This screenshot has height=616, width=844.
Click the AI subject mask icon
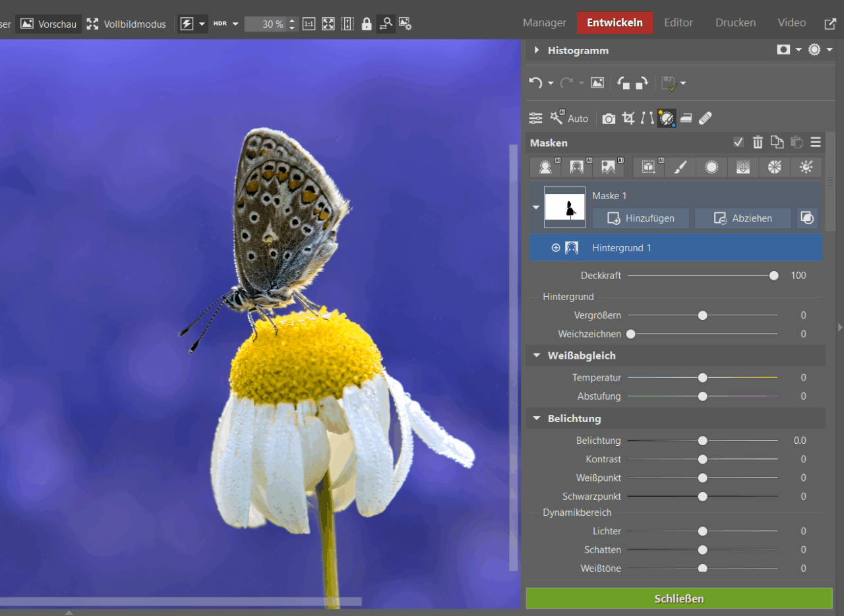pyautogui.click(x=545, y=168)
